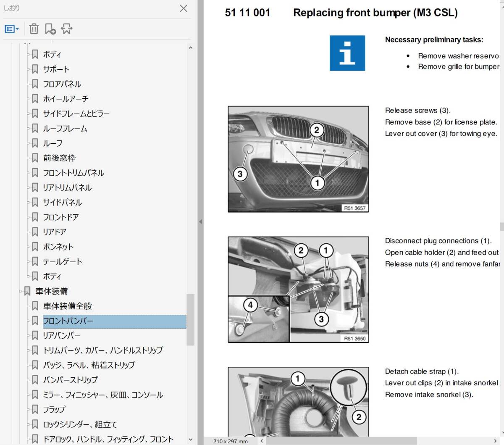Click the bookmark panel vertical scrollbar thumb
This screenshot has height=445, width=504.
click(190, 319)
